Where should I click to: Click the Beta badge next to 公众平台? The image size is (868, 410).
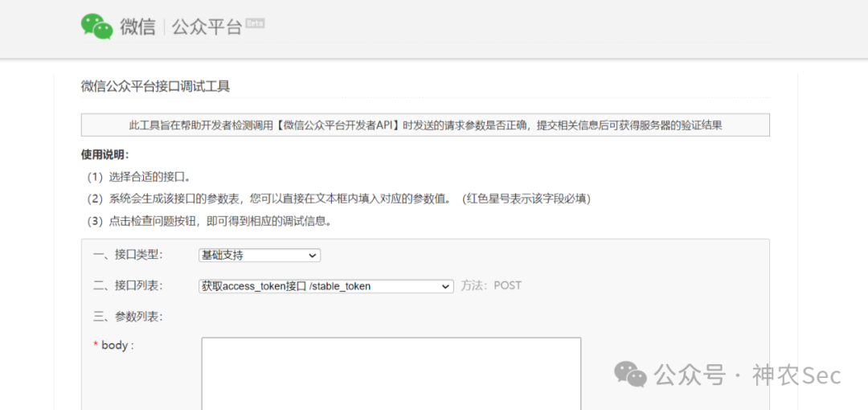point(255,23)
